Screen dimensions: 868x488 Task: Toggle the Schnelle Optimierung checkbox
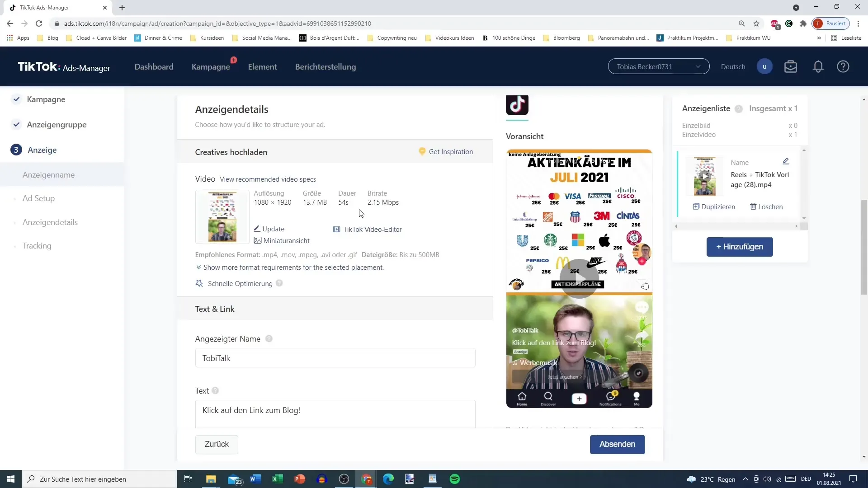click(x=200, y=283)
